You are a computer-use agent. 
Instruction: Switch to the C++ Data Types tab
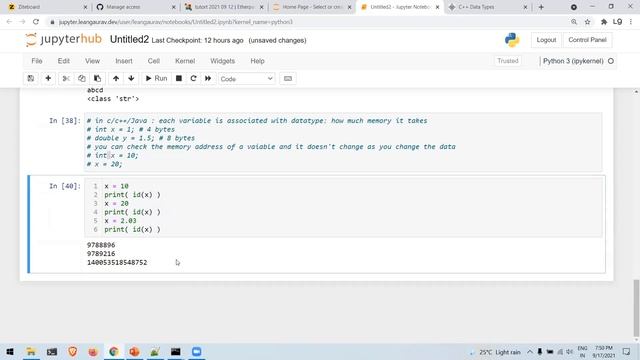click(488, 7)
